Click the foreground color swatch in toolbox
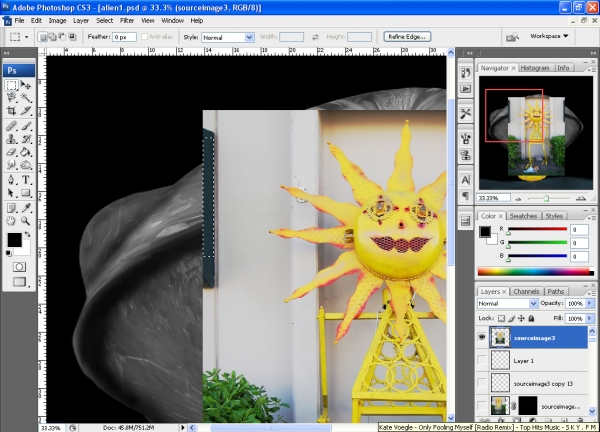This screenshot has height=432, width=600. click(15, 240)
